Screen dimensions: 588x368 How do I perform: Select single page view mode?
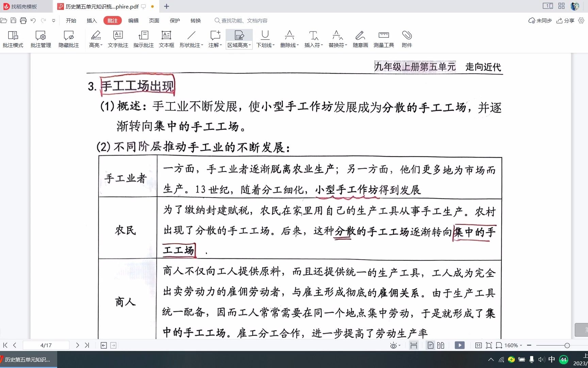tap(430, 345)
